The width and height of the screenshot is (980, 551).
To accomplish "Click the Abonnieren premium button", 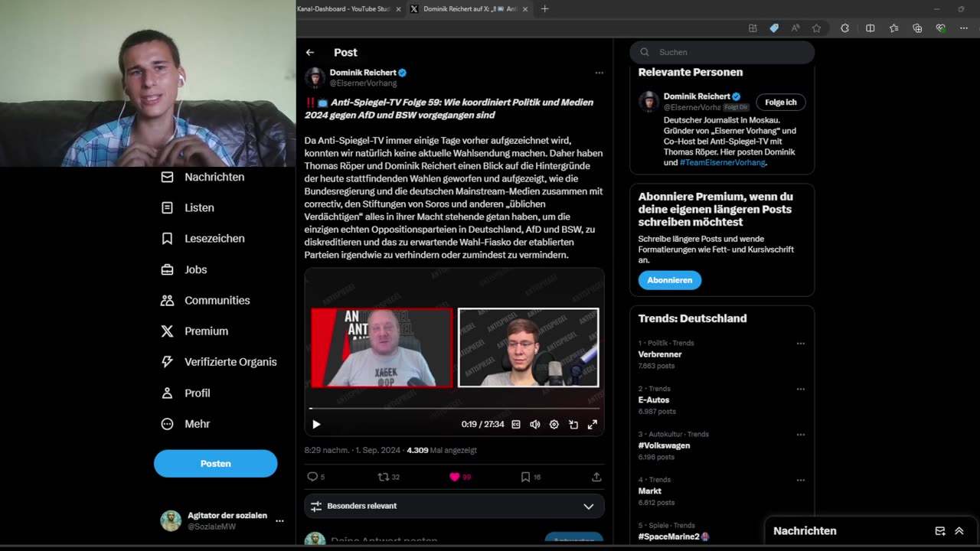I will pos(670,280).
